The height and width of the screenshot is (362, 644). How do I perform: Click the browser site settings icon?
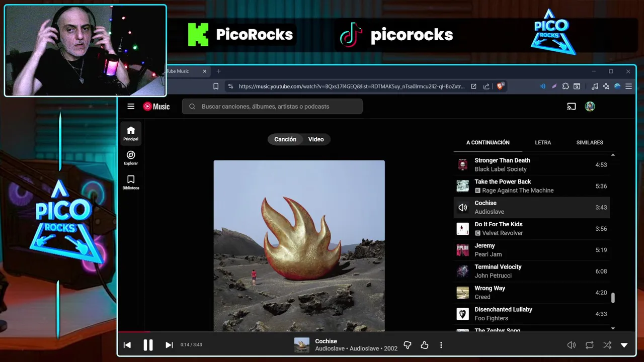click(230, 86)
